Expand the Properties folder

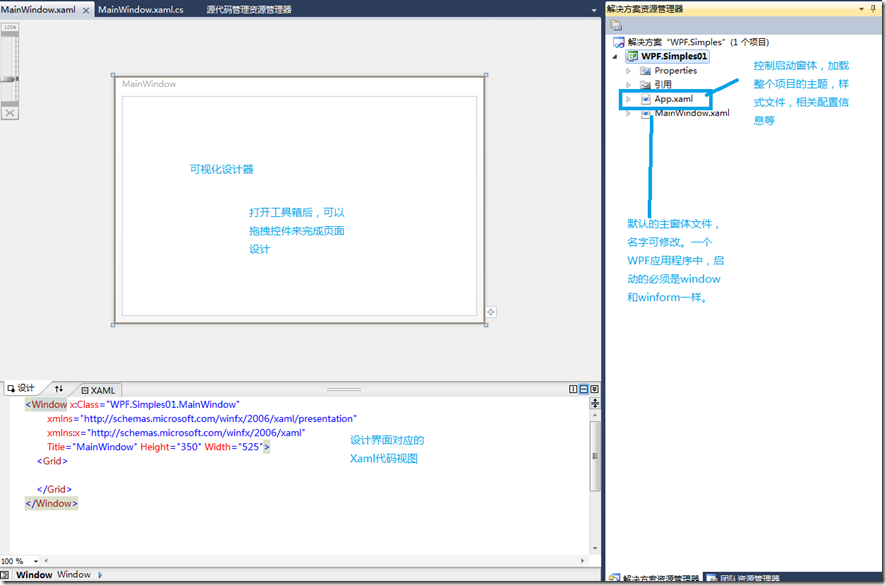628,71
